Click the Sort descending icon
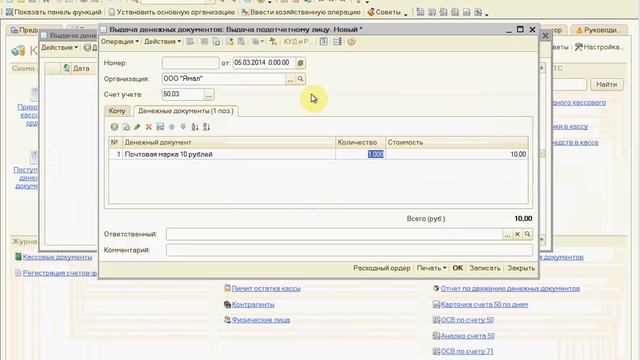The image size is (640, 360). point(207,127)
